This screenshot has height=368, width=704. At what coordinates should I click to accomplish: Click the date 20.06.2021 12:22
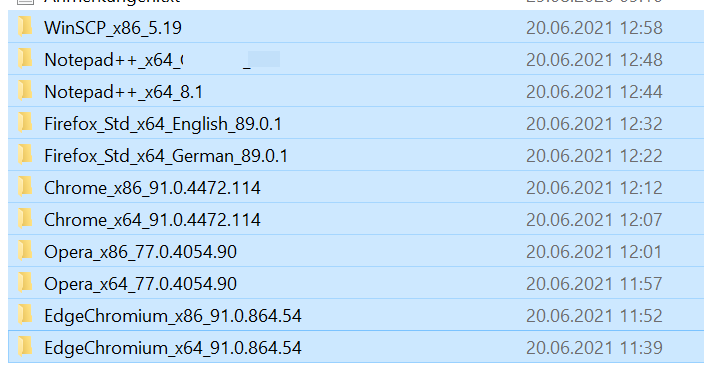pos(594,156)
